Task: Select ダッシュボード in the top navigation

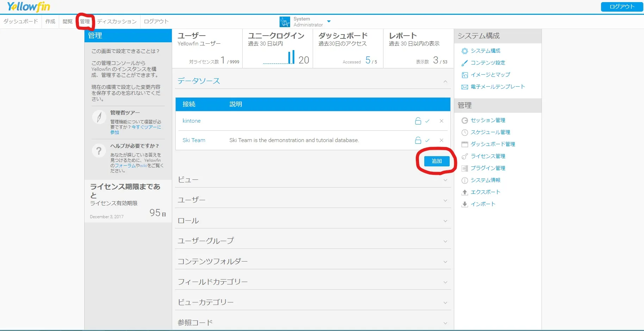Action: point(21,22)
